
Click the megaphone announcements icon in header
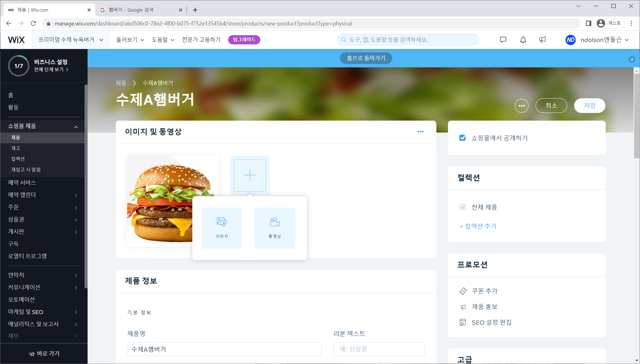tap(542, 40)
